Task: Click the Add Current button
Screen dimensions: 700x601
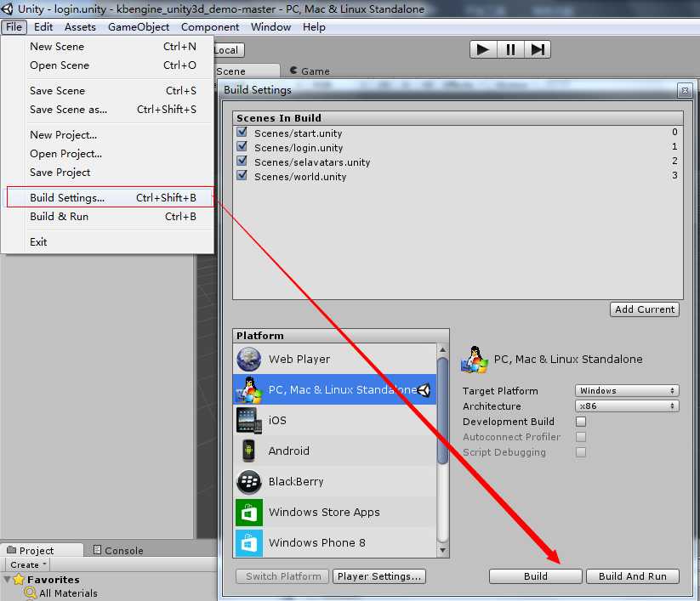Action: pyautogui.click(x=645, y=309)
